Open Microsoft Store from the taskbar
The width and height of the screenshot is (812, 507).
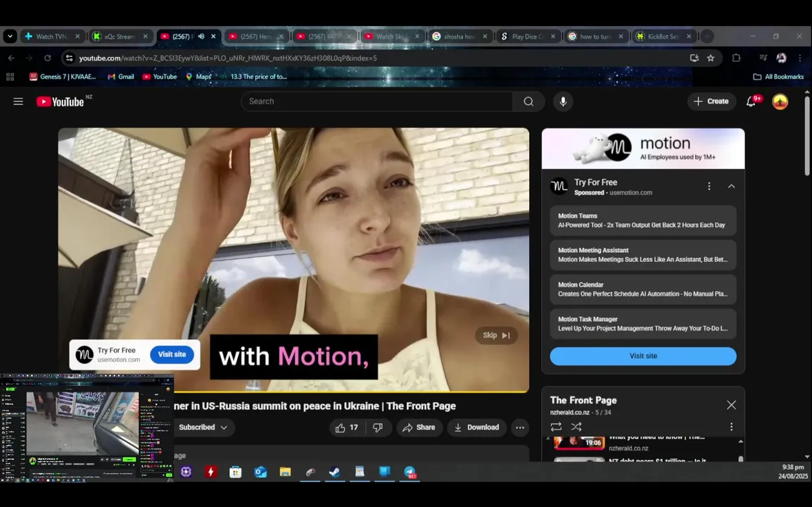pyautogui.click(x=235, y=472)
